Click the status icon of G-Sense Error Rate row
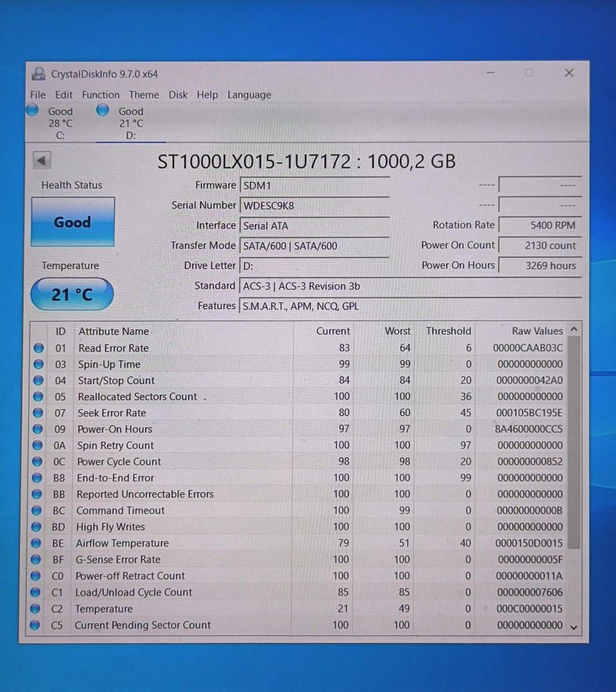 click(36, 560)
